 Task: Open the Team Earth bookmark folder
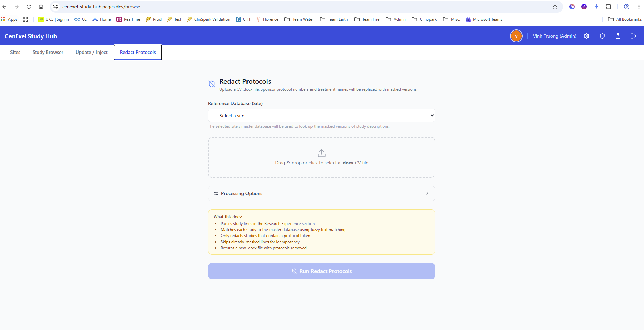334,19
